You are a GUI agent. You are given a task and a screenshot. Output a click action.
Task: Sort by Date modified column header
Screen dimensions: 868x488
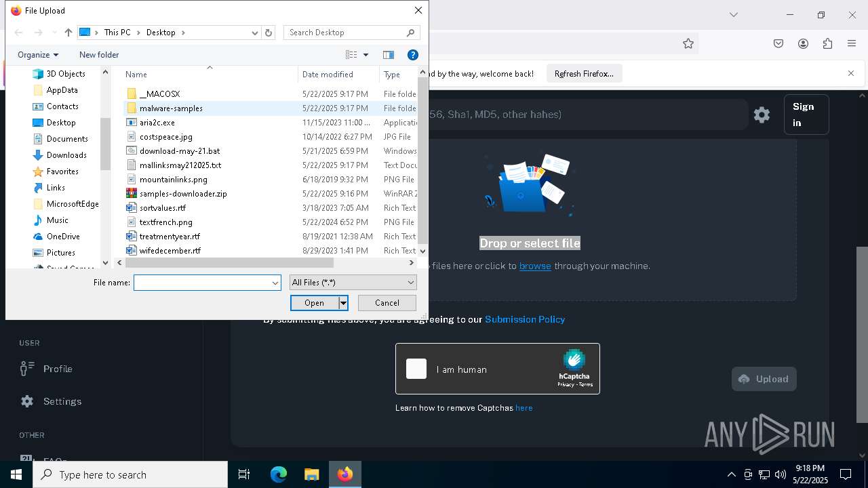point(339,75)
